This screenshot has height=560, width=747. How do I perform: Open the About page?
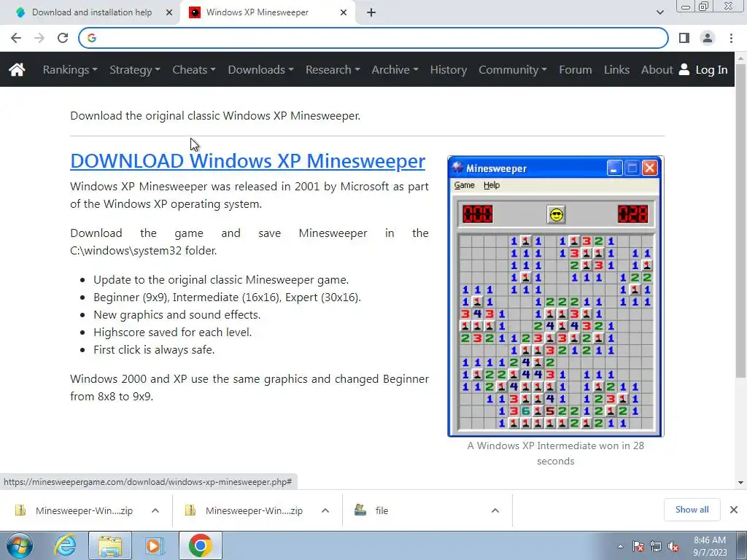point(657,70)
